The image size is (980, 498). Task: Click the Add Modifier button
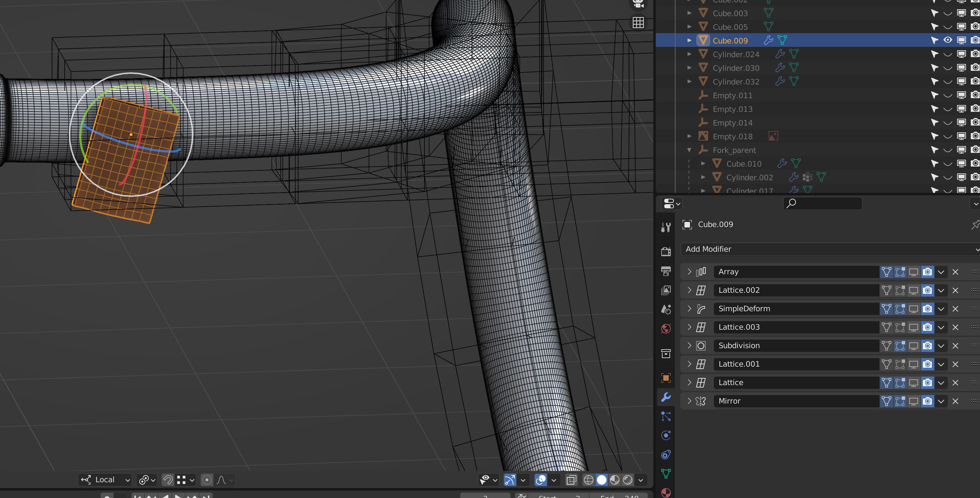829,249
